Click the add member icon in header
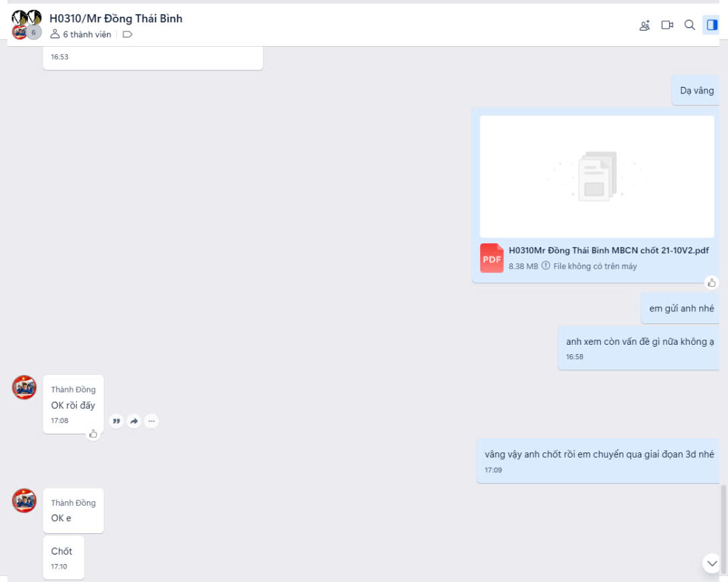 tap(644, 25)
